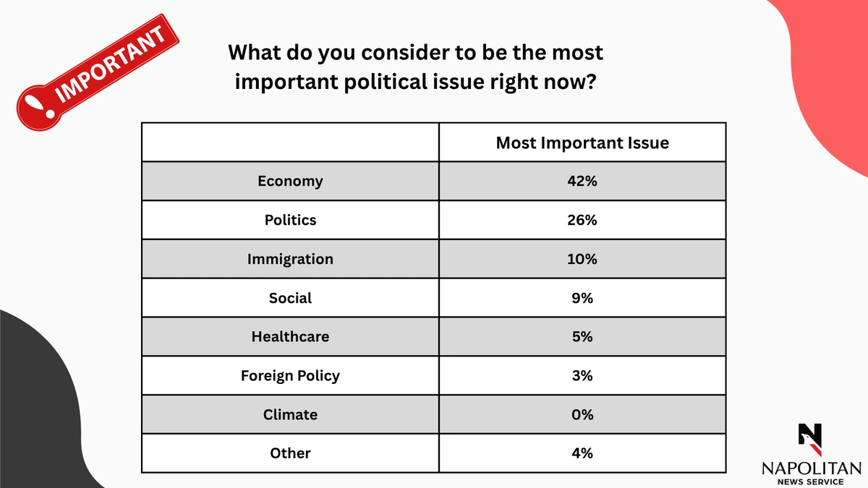Click the 3% value cell

point(582,375)
